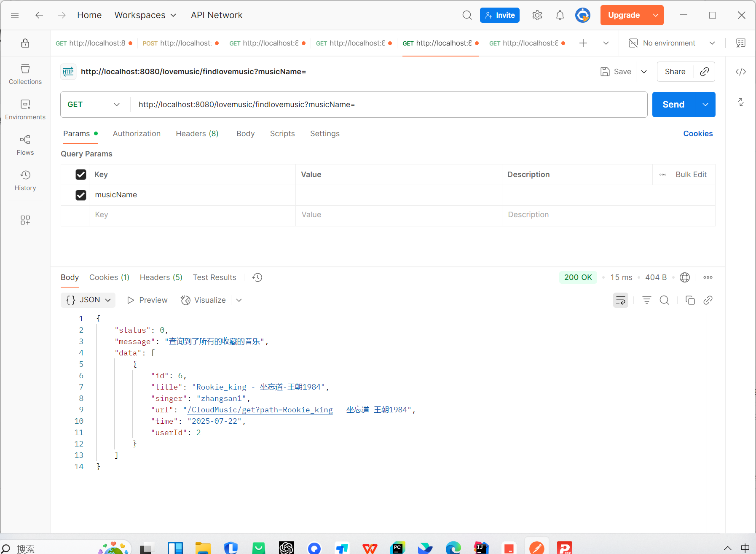Toggle the select-all params checkbox
The height and width of the screenshot is (554, 756).
pos(81,175)
